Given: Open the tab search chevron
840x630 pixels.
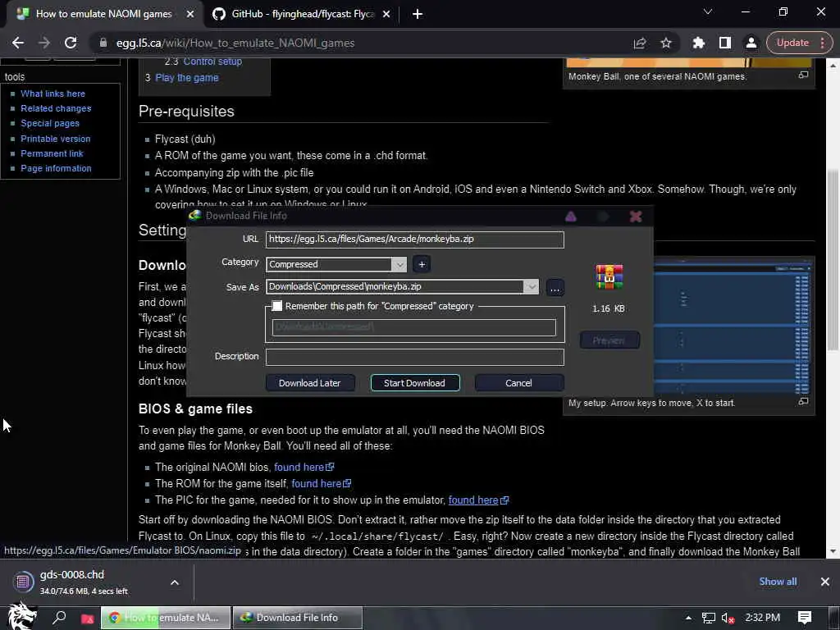Looking at the screenshot, I should (708, 11).
